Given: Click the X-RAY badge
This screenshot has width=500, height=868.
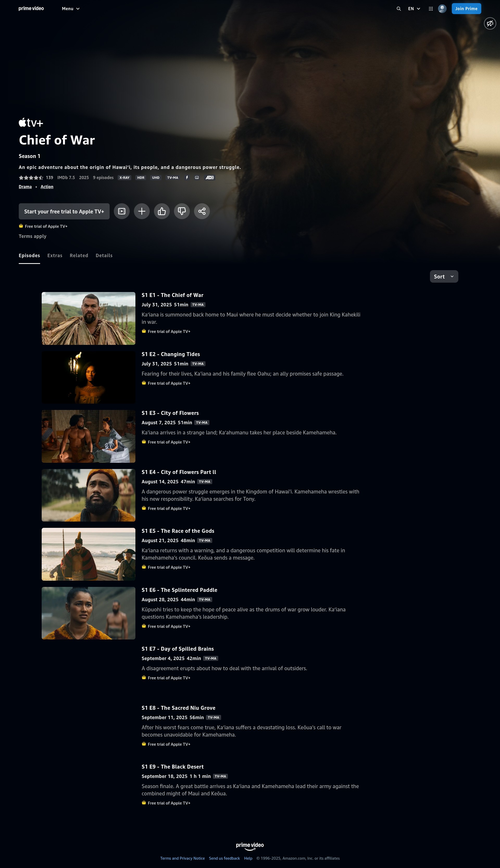Looking at the screenshot, I should tap(124, 178).
